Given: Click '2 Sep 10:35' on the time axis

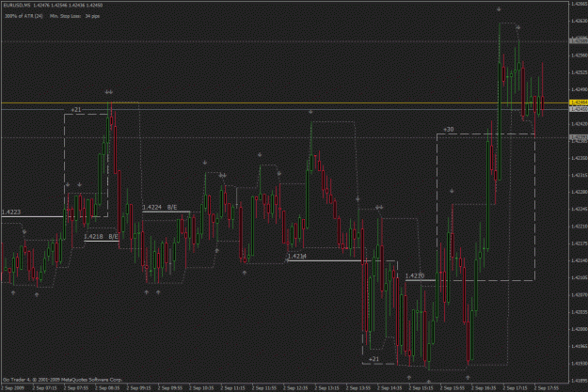Looking at the screenshot, I should (201, 388).
